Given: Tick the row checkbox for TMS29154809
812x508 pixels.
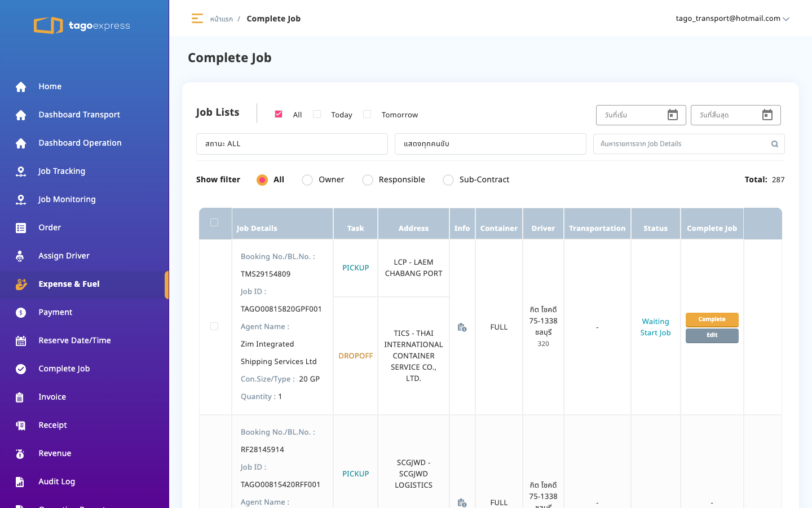Looking at the screenshot, I should pos(214,326).
